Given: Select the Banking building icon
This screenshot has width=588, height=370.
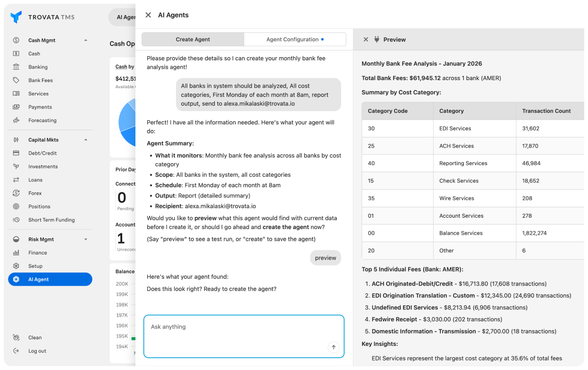Looking at the screenshot, I should click(16, 67).
